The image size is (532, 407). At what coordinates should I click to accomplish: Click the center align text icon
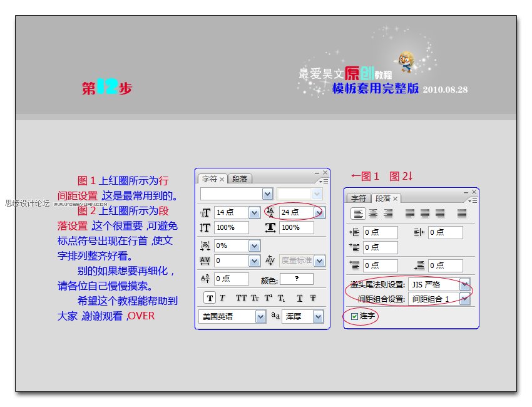tap(373, 214)
